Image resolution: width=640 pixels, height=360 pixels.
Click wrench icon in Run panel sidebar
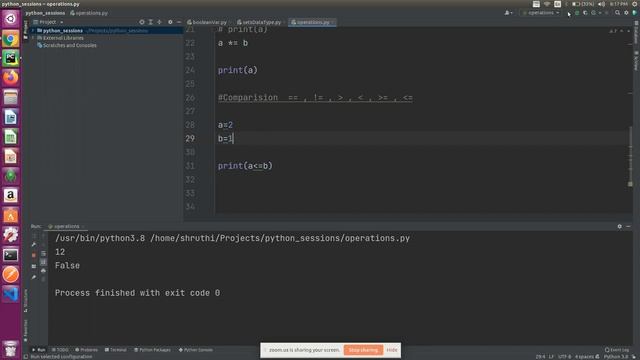(34, 244)
